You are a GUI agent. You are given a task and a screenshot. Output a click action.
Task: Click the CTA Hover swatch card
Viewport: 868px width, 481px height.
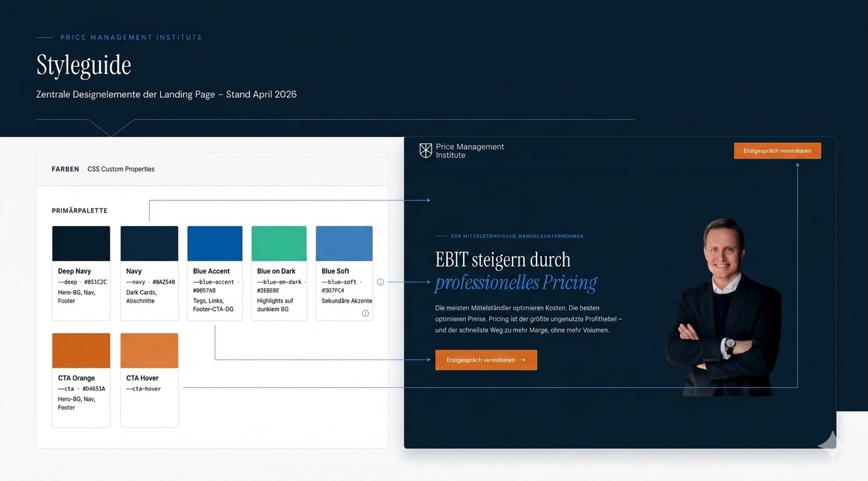[149, 379]
